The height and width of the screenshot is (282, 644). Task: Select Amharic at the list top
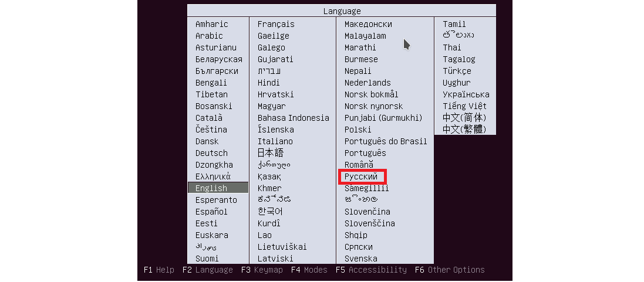211,24
